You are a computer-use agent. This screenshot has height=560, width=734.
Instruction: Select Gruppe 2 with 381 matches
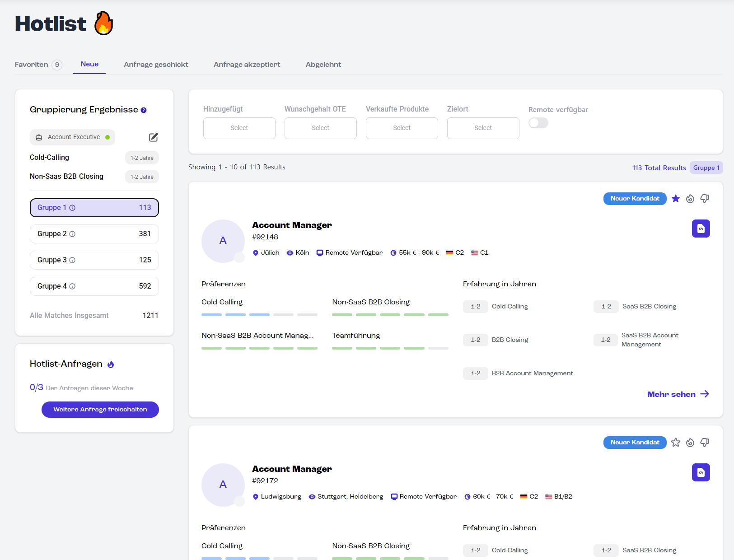click(94, 234)
